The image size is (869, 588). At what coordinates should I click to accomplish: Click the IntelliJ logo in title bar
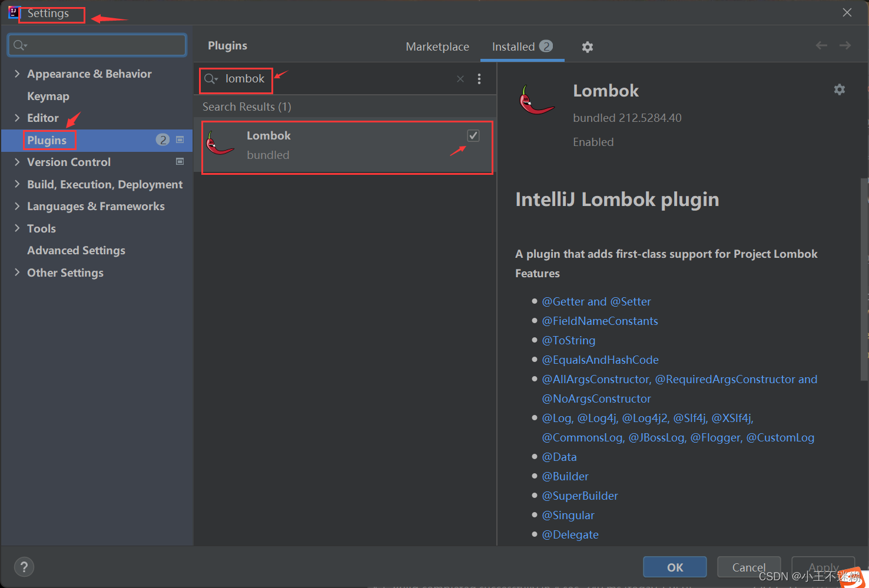13,12
